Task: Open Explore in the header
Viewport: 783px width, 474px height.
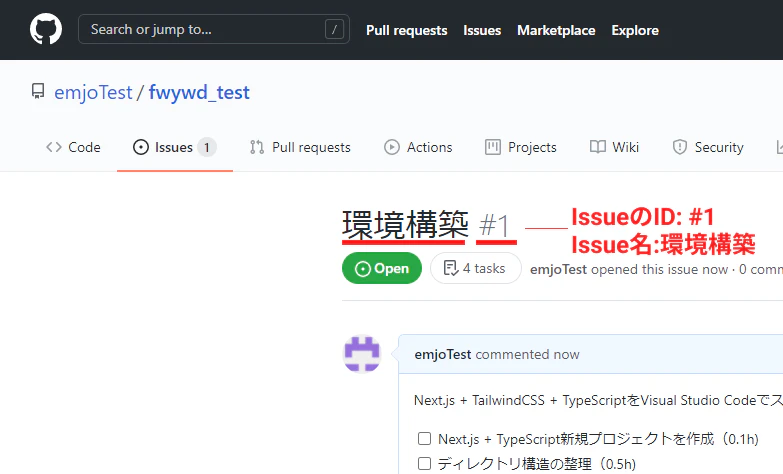Action: pyautogui.click(x=635, y=30)
